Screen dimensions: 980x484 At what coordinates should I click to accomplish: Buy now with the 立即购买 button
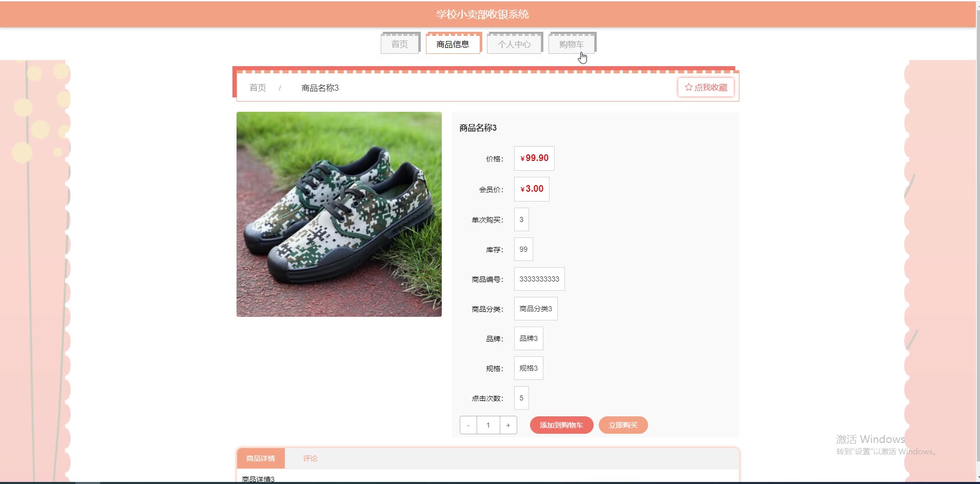(x=623, y=425)
